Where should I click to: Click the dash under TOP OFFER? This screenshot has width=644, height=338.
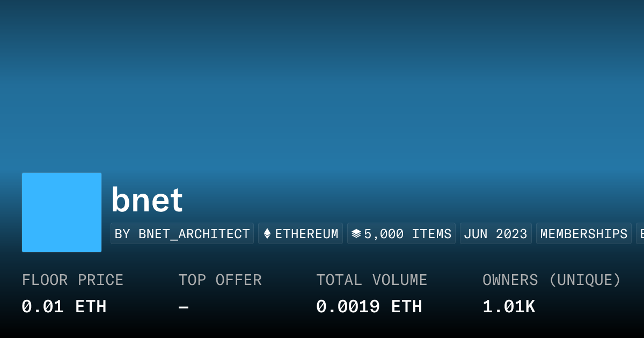point(184,307)
